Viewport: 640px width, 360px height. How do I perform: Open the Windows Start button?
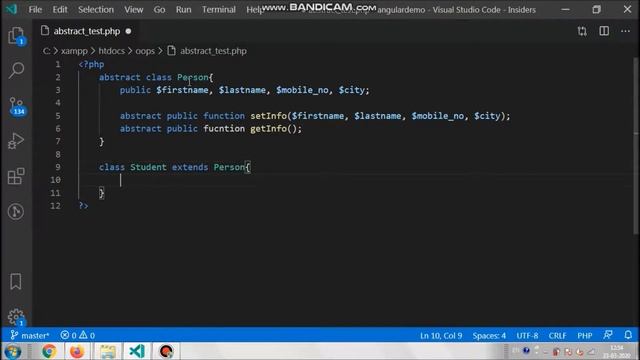12,351
